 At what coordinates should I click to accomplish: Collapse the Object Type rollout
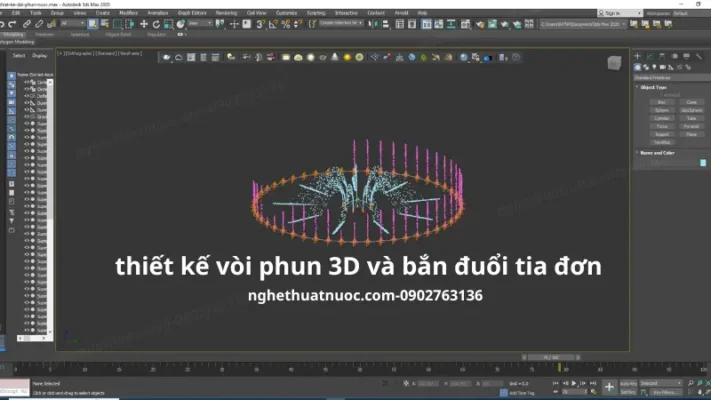coord(653,87)
